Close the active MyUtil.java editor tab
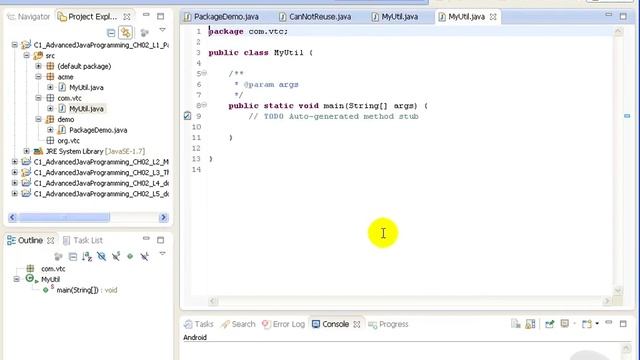Viewport: 640px width, 360px height. point(493,17)
